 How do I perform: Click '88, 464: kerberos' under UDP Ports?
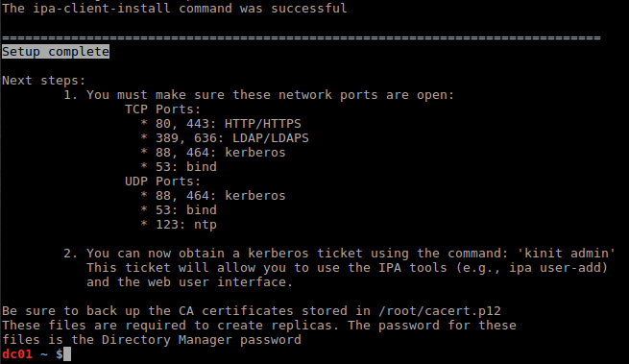click(x=213, y=195)
